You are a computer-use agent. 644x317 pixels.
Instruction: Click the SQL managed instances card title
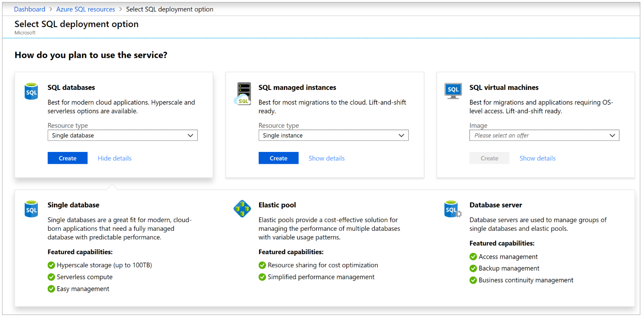click(x=297, y=87)
